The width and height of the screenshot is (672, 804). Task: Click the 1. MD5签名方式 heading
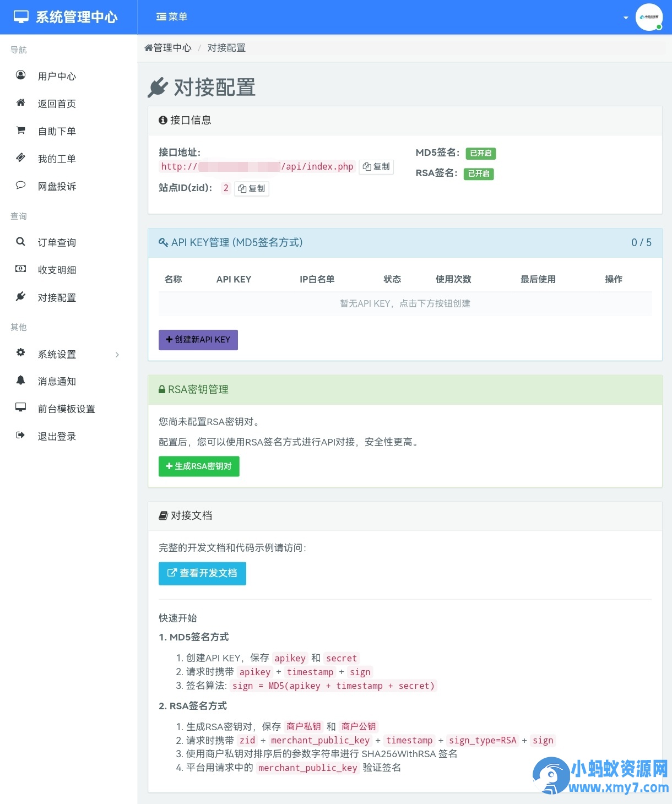[x=194, y=637]
